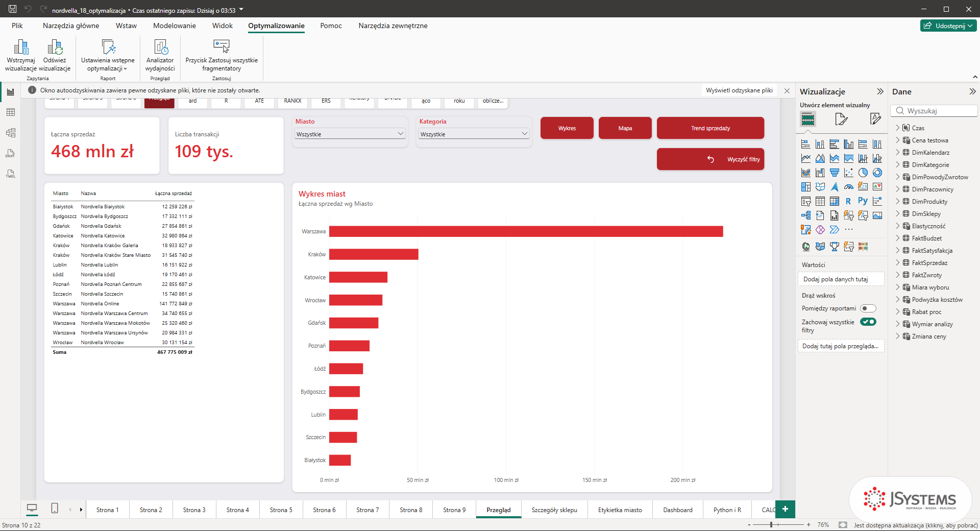Viewport: 980px width, 531px height.
Task: Click the Warszawa bar in chart
Action: 526,231
